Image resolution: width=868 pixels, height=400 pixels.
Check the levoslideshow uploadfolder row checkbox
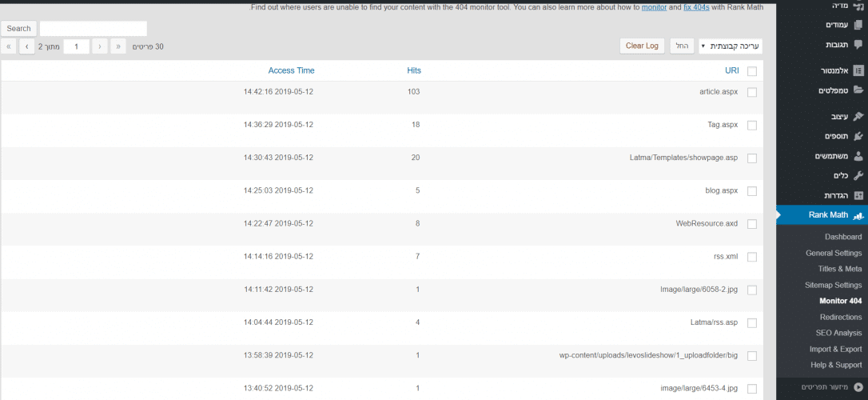(752, 356)
